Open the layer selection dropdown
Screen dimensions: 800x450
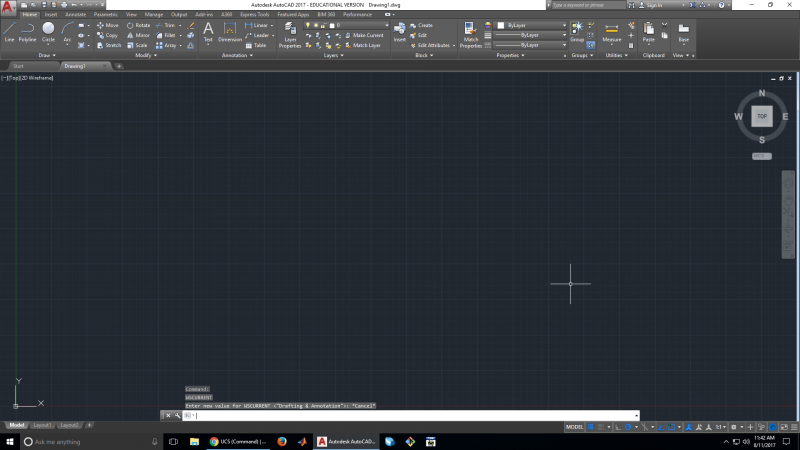[x=346, y=25]
